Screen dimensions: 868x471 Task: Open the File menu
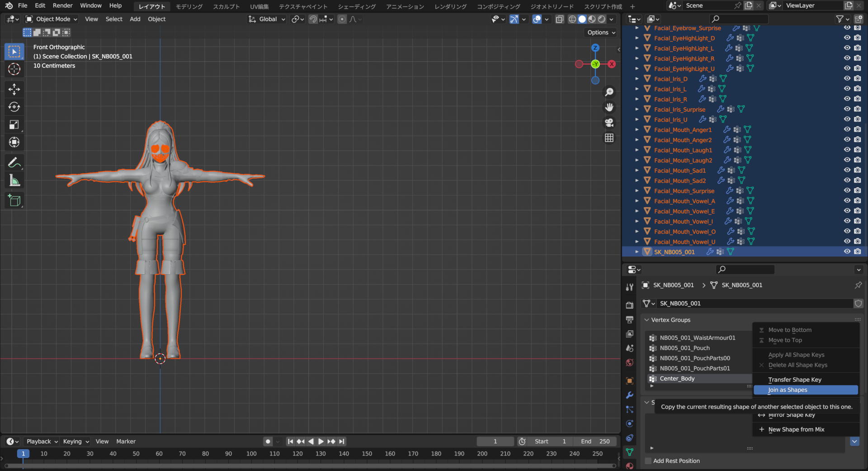click(23, 5)
